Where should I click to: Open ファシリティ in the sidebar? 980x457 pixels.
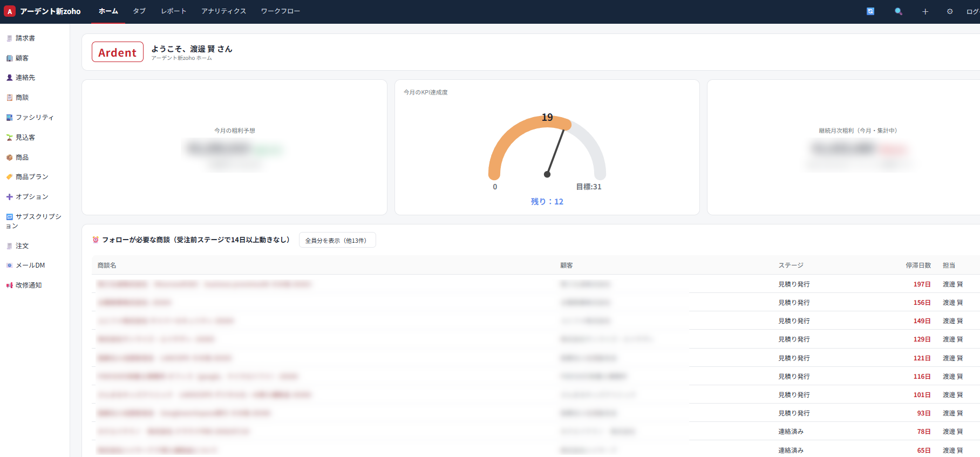30,118
